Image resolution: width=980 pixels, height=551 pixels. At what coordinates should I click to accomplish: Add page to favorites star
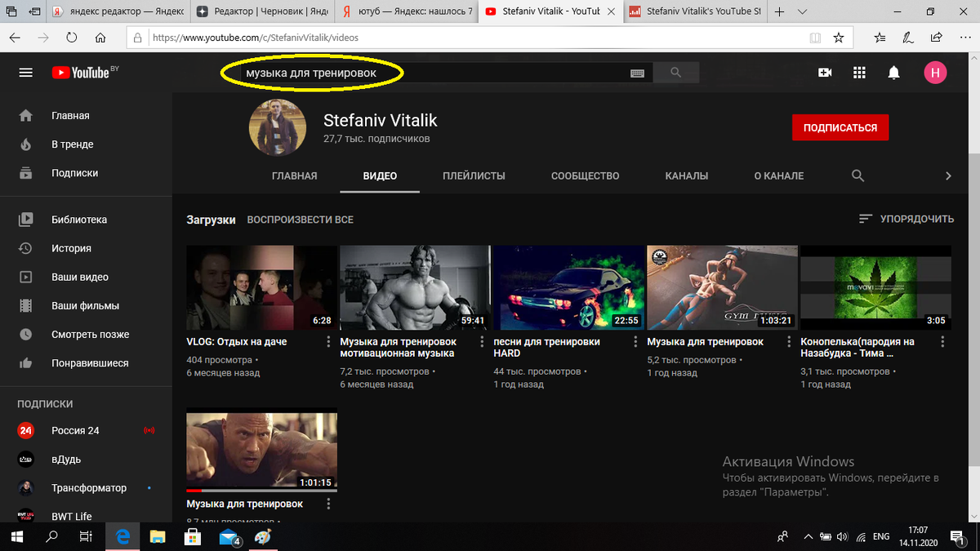coord(838,38)
